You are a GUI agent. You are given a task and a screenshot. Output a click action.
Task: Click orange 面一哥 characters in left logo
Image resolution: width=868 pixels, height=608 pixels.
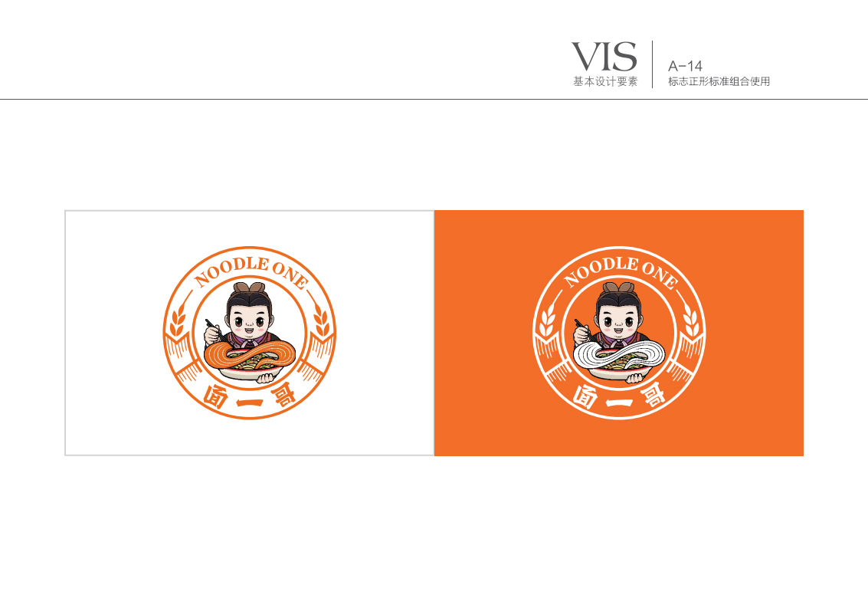point(250,397)
